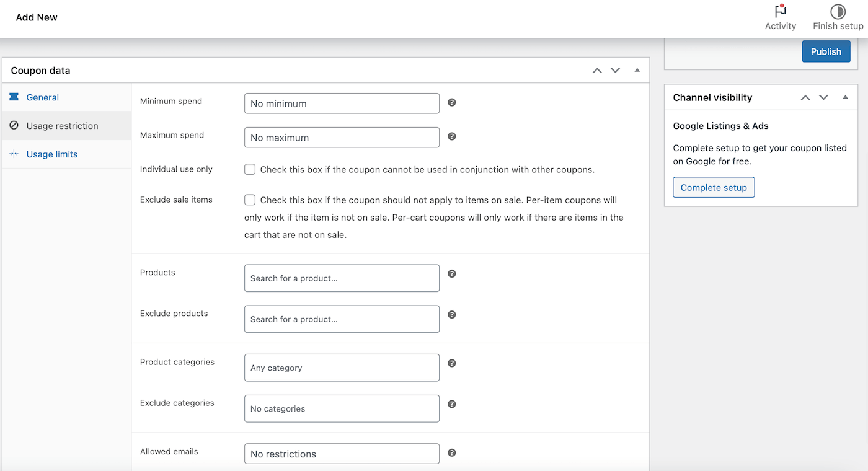Collapse the Coupon data panel
The width and height of the screenshot is (868, 471).
(x=637, y=70)
